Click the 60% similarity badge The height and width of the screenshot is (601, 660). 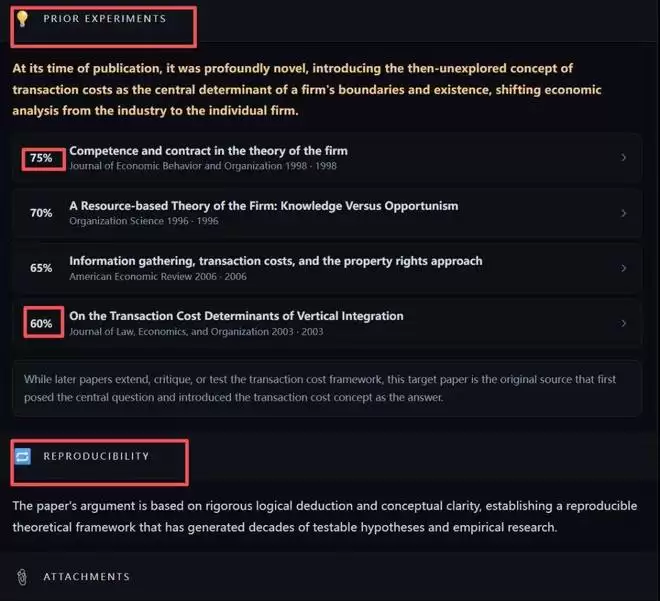click(x=41, y=323)
